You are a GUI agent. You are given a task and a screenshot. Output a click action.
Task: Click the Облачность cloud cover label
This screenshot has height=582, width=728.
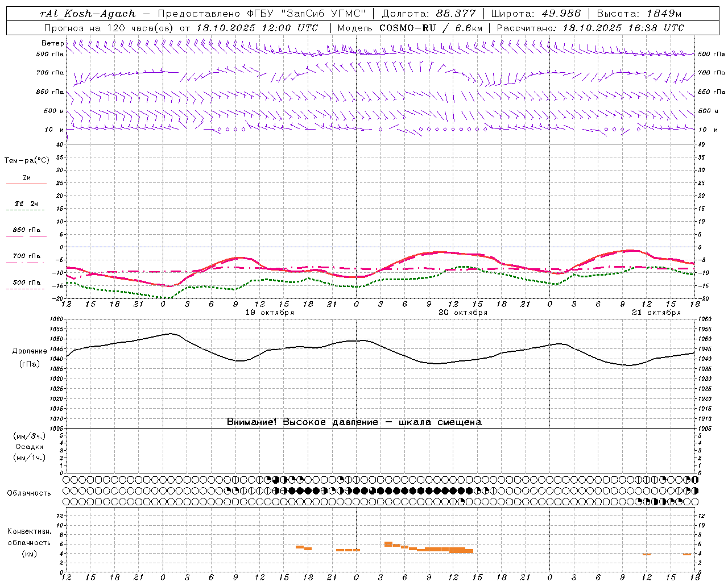point(29,493)
